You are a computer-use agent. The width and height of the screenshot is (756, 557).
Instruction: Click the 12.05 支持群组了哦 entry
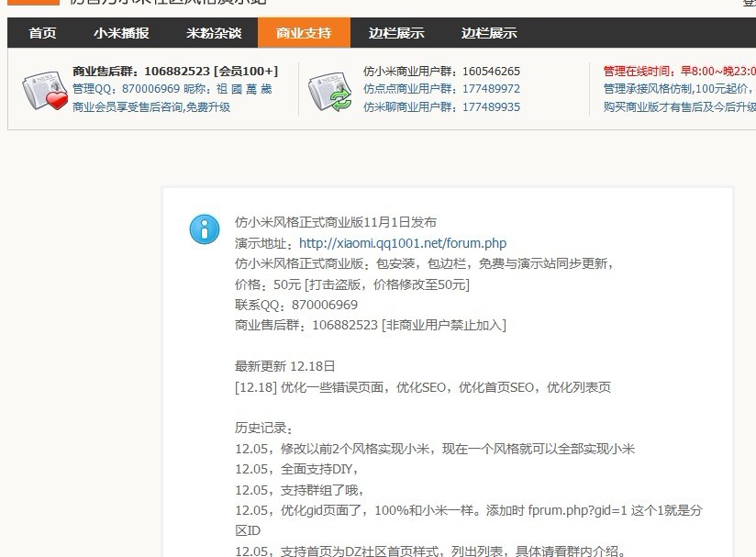pos(299,490)
